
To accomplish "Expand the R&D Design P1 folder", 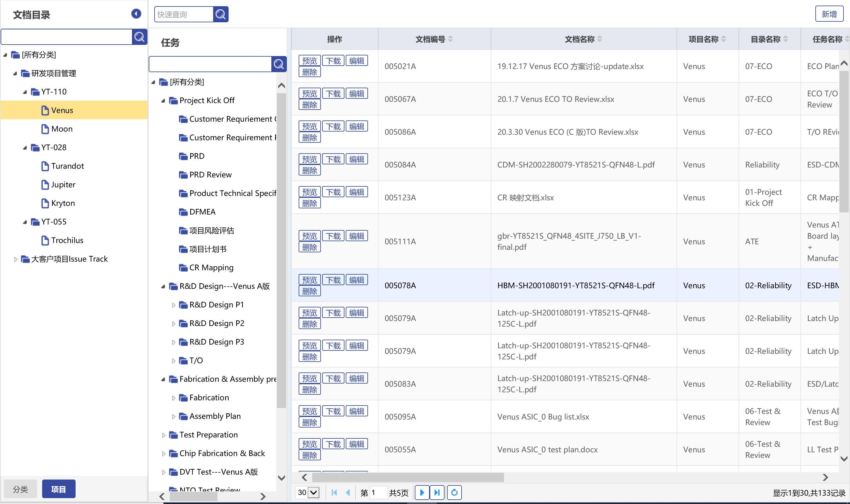I will pyautogui.click(x=173, y=305).
